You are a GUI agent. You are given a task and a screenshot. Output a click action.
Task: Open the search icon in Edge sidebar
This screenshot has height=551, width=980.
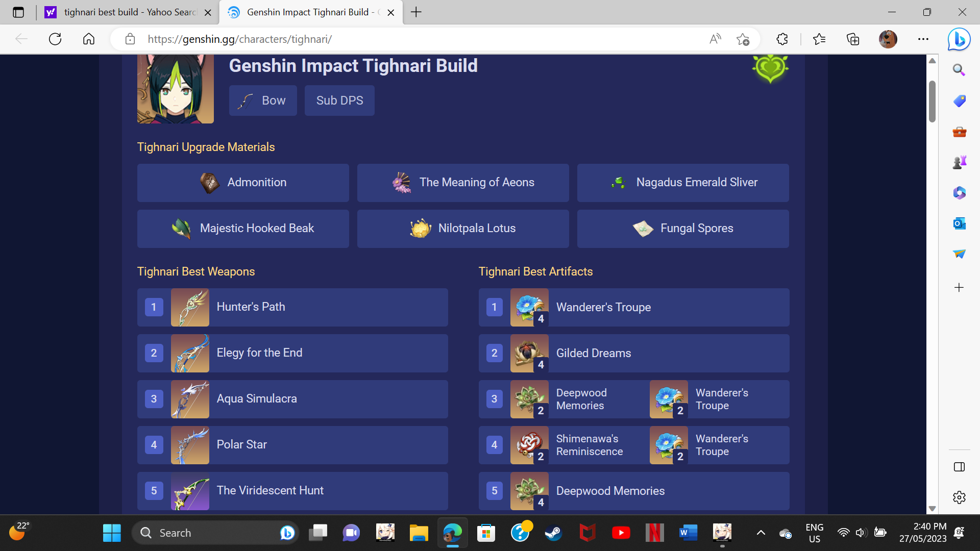[x=959, y=70]
